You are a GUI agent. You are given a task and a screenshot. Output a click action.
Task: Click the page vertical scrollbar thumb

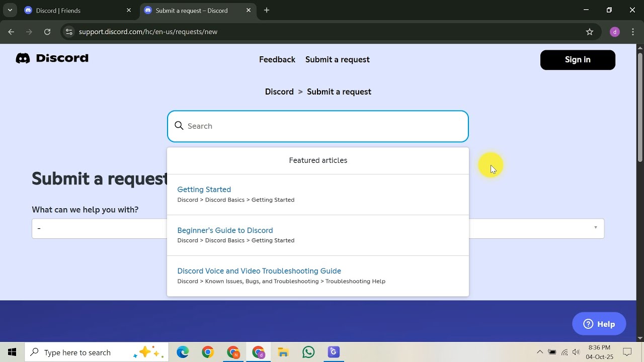coord(640,107)
